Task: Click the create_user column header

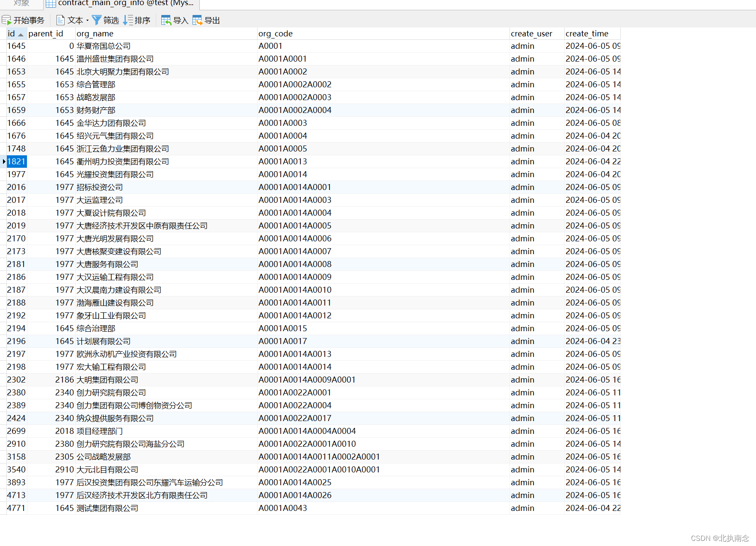Action: 537,34
